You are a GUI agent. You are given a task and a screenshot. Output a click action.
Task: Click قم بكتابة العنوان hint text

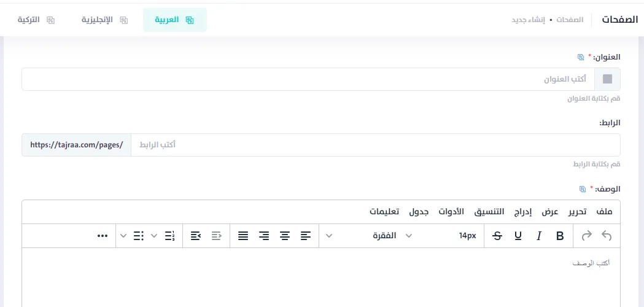tap(594, 99)
